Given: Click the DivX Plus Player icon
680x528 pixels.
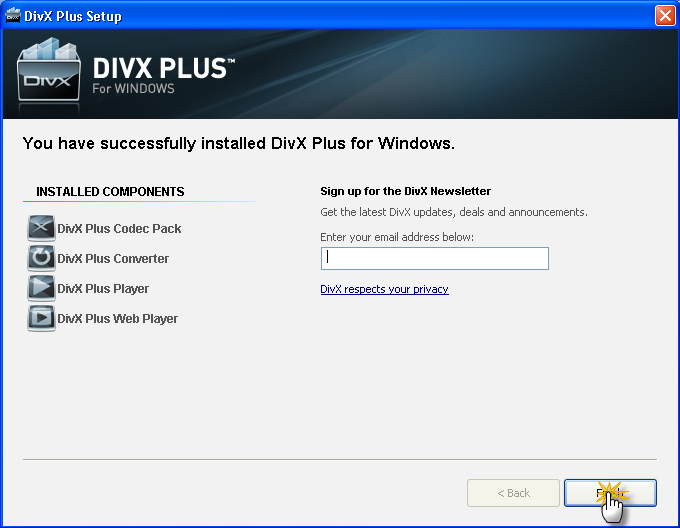Looking at the screenshot, I should [41, 288].
